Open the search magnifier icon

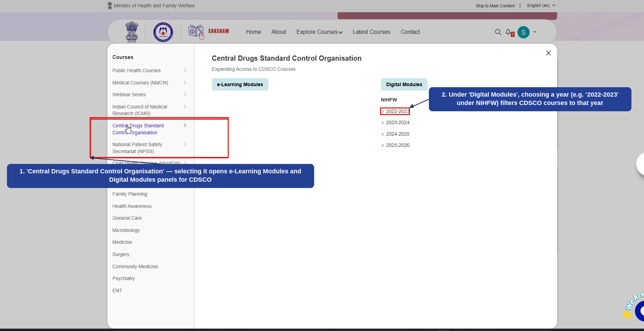pos(498,32)
